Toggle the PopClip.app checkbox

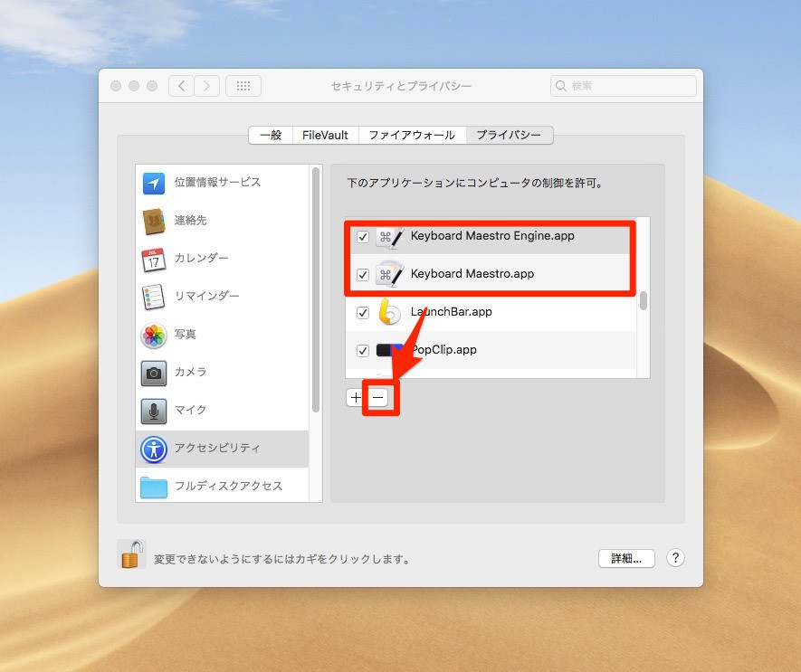pyautogui.click(x=363, y=350)
